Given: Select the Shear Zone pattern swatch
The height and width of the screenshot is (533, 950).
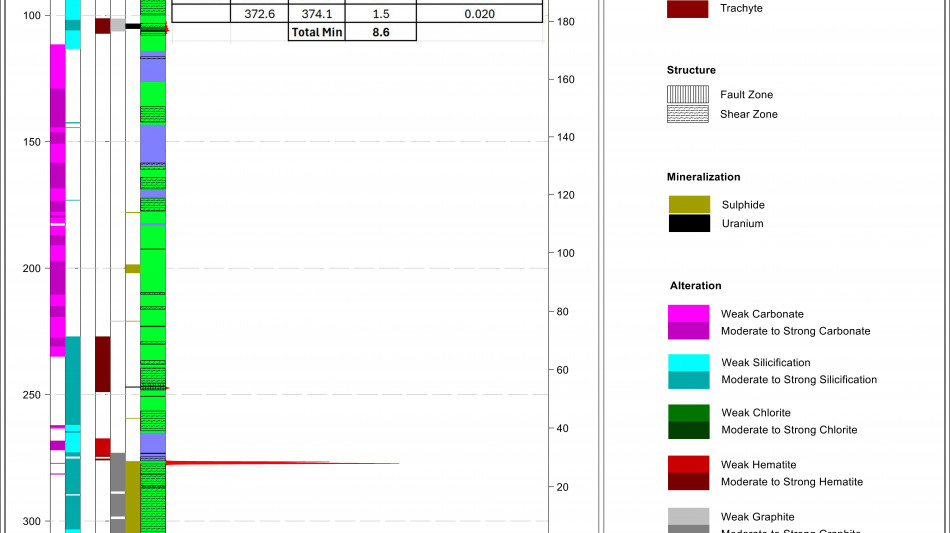Looking at the screenshot, I should pos(688,114).
